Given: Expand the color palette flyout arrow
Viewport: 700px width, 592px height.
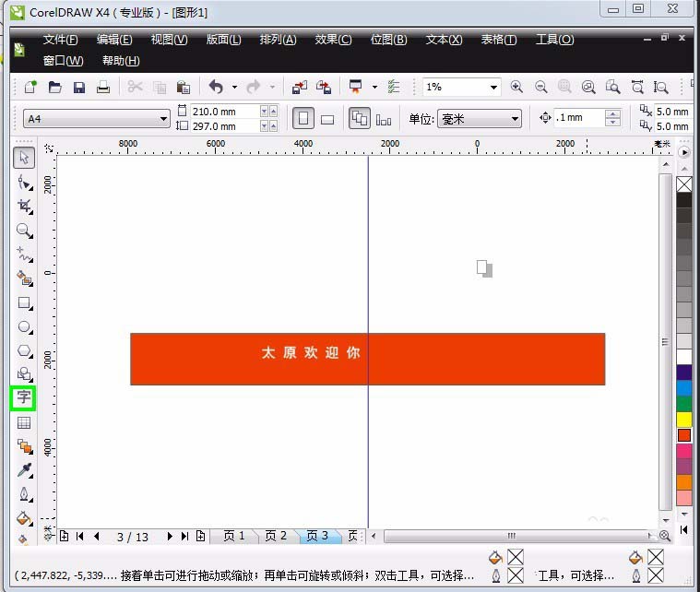Looking at the screenshot, I should coord(684,152).
